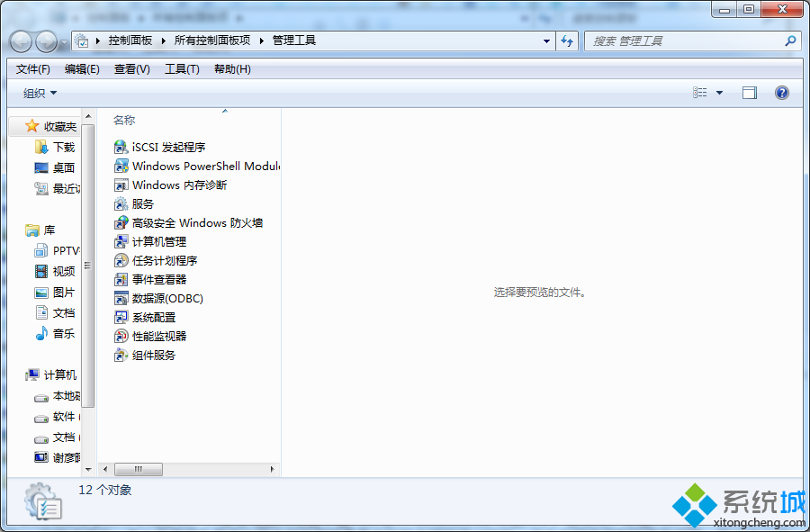Click the navigation pane scroll up arrow
Viewport: 810px width, 532px height.
point(88,116)
